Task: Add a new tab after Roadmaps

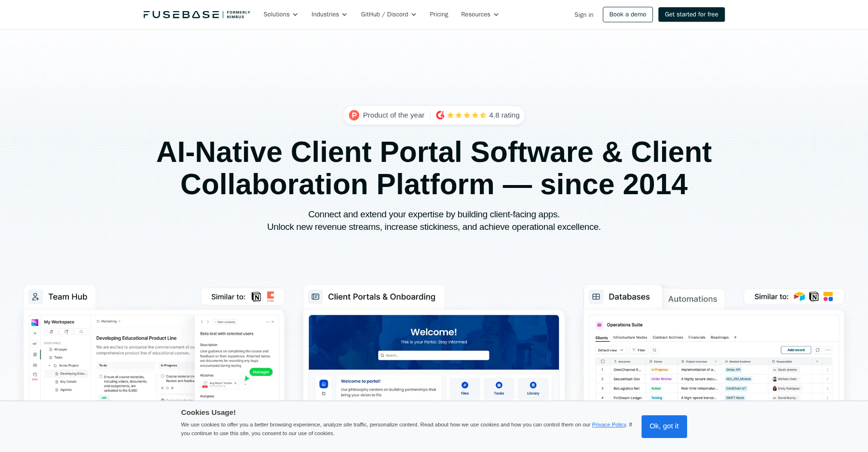Action: [x=735, y=337]
